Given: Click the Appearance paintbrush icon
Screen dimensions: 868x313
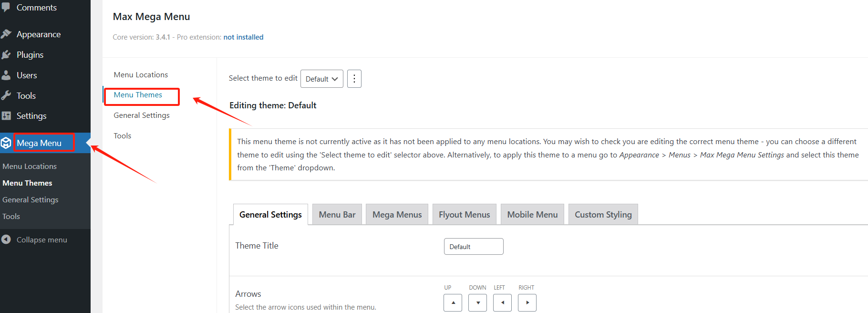Looking at the screenshot, I should coord(6,34).
